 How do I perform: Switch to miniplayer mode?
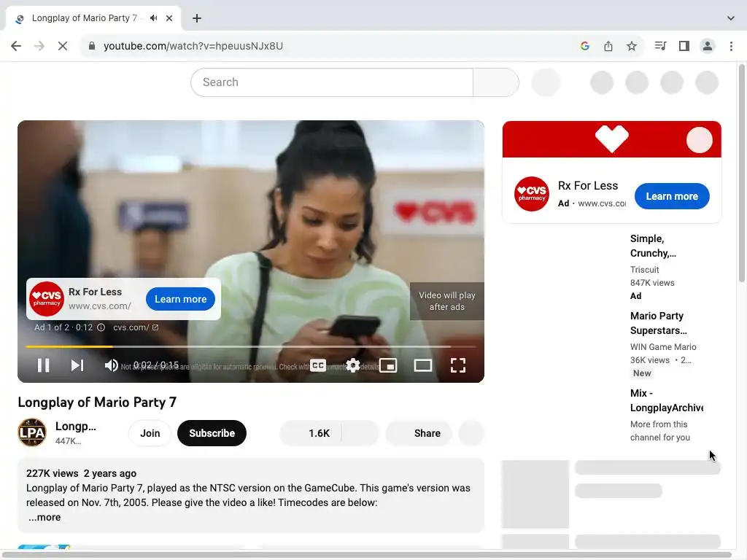click(x=388, y=365)
